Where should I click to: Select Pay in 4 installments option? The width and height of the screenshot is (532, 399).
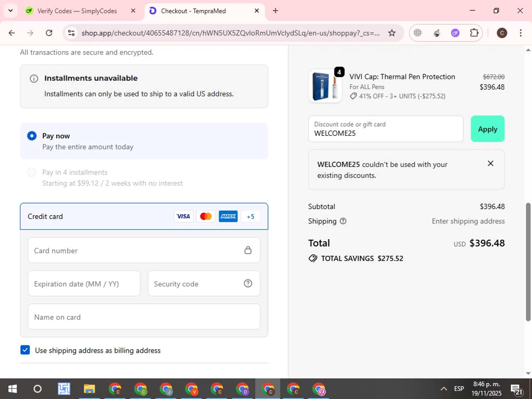(x=32, y=172)
